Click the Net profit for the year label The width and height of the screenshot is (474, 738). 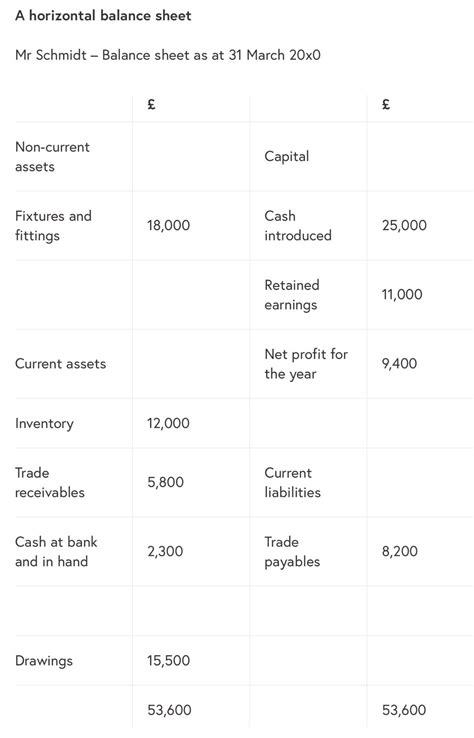coord(306,364)
